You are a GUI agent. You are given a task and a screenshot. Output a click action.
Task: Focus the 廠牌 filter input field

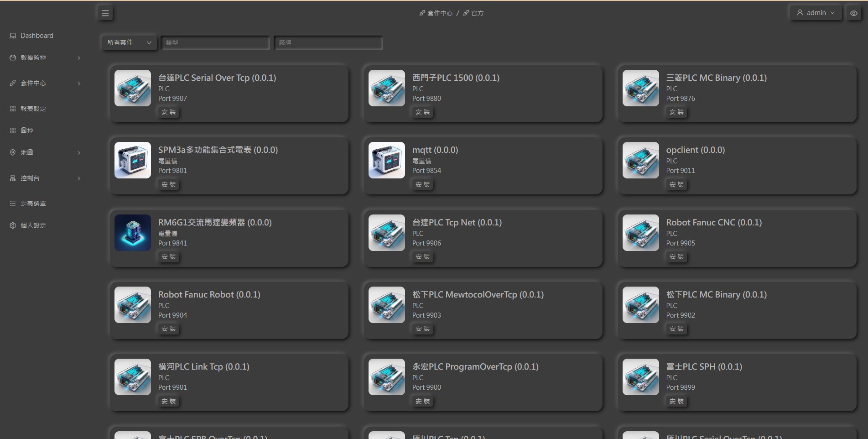click(328, 42)
